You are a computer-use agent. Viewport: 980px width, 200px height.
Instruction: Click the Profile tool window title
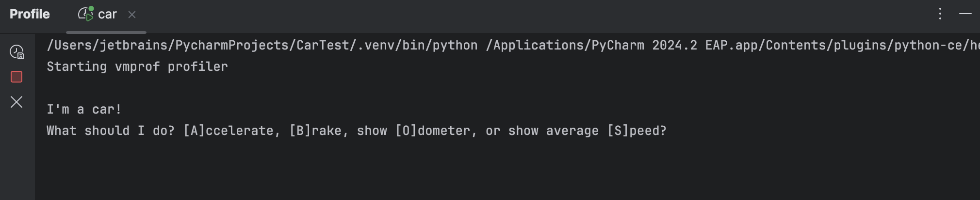[x=30, y=14]
